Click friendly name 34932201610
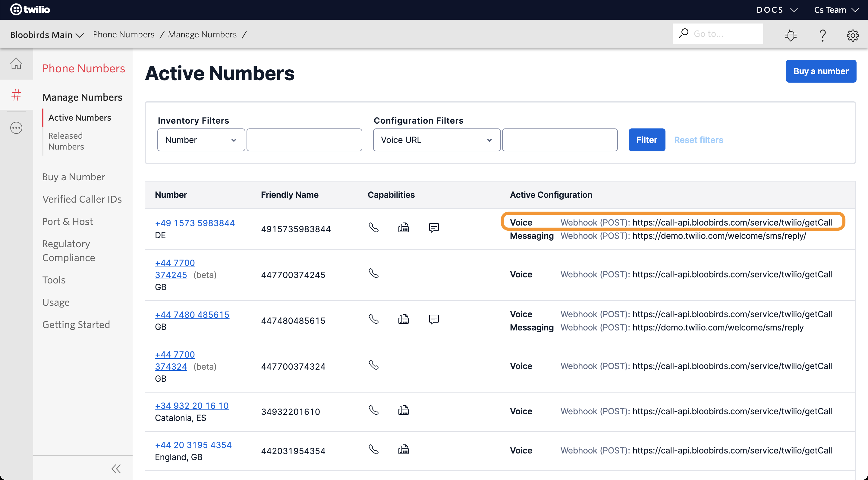Screen dimensions: 868x480 point(291,412)
